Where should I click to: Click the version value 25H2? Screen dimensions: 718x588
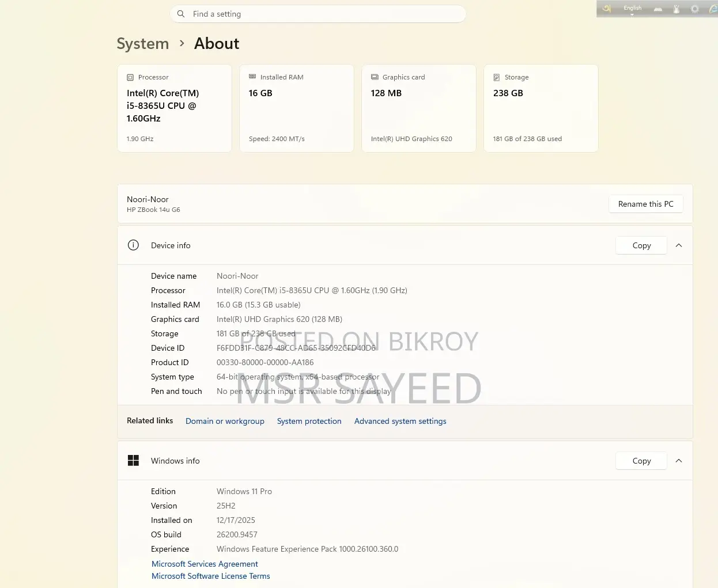(226, 506)
